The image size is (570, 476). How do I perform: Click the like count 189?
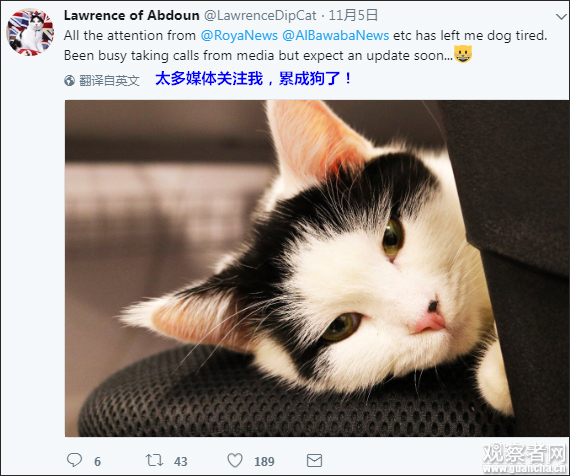point(264,461)
